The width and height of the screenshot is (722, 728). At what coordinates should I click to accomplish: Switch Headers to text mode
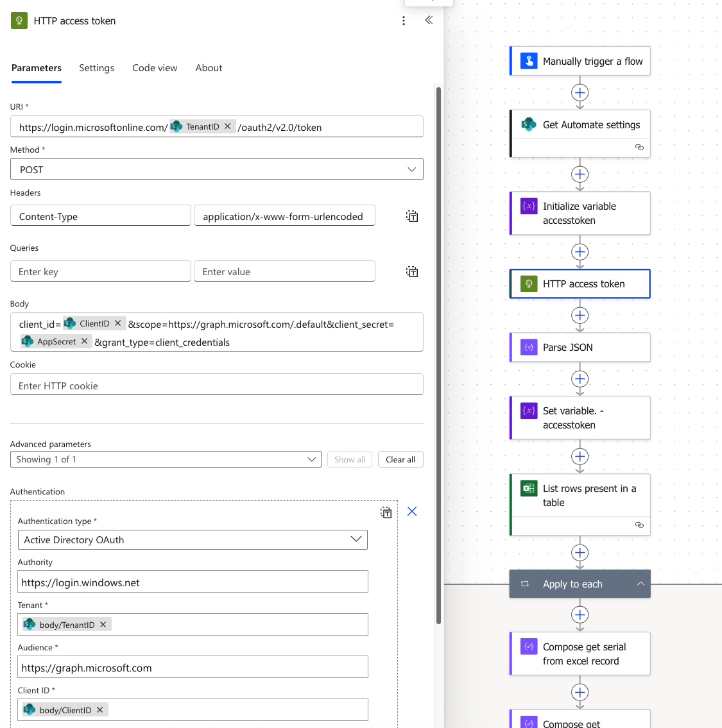(411, 216)
